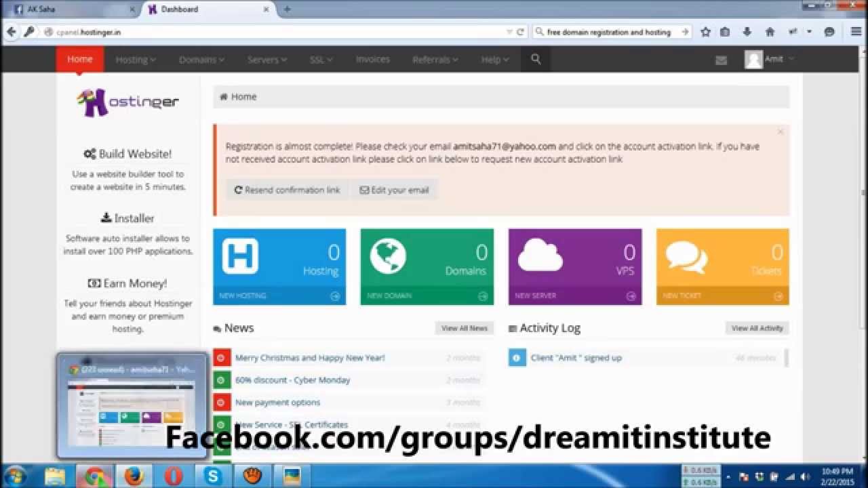Click the browser search box
868x488 pixels.
(x=612, y=32)
